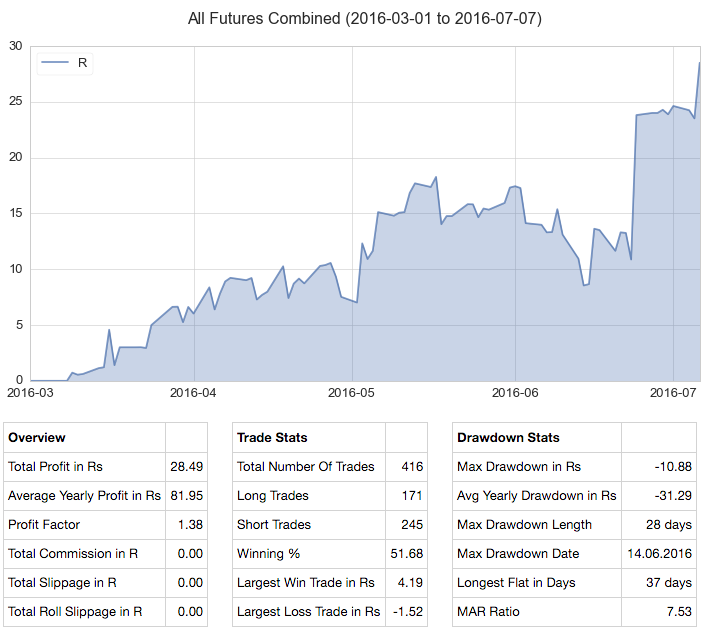Select the 2016-05 x-axis date label

352,393
